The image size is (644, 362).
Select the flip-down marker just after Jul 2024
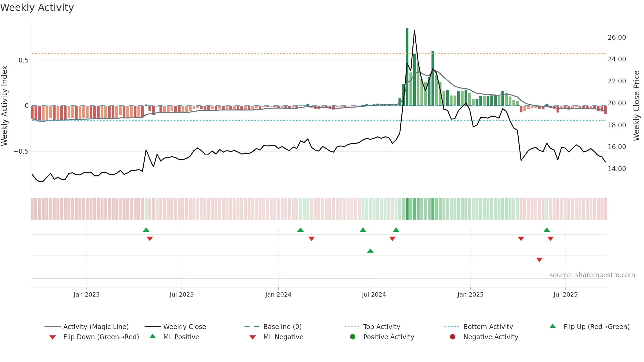pos(392,239)
